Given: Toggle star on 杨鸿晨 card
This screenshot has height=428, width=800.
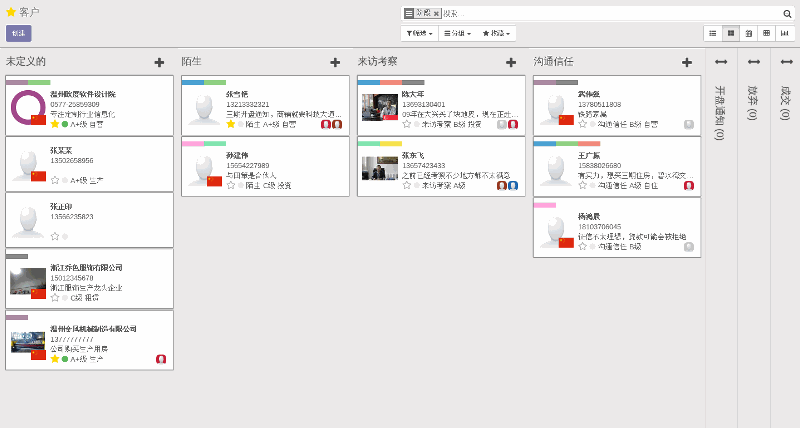Looking at the screenshot, I should (582, 246).
